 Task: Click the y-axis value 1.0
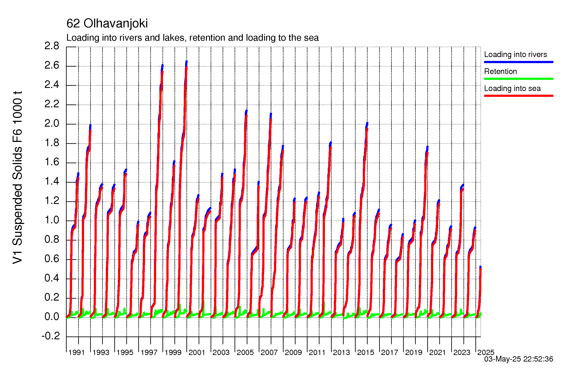pos(52,220)
